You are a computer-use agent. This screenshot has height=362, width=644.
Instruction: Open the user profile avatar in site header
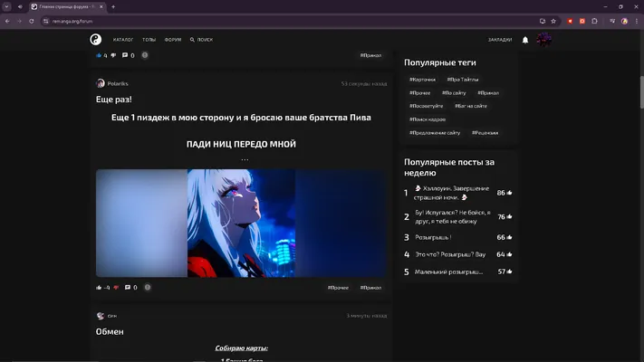[543, 40]
